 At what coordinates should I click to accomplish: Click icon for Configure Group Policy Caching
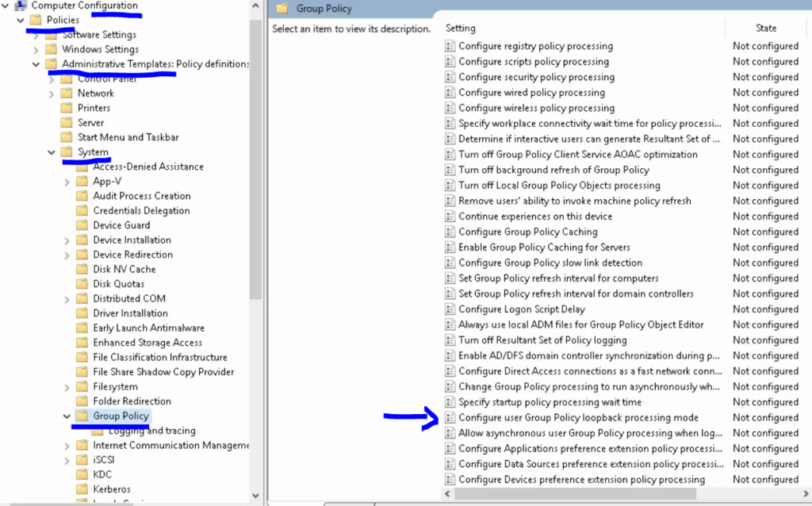click(450, 232)
